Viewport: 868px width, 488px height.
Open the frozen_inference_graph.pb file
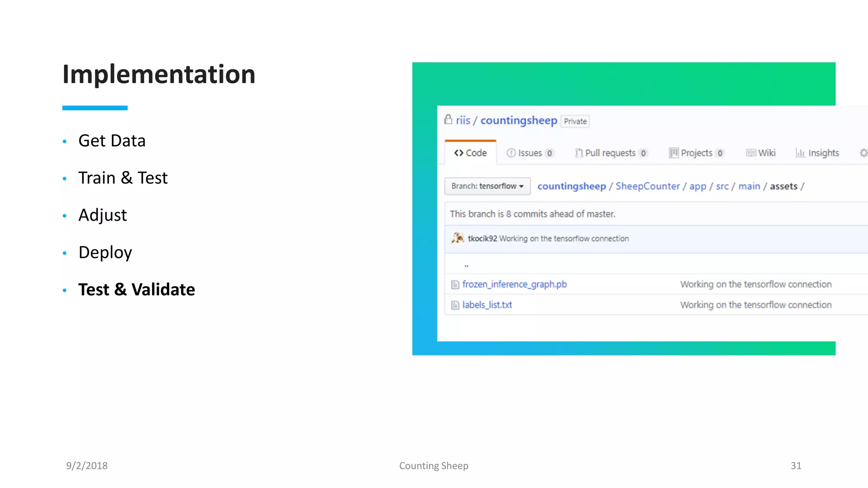point(515,284)
